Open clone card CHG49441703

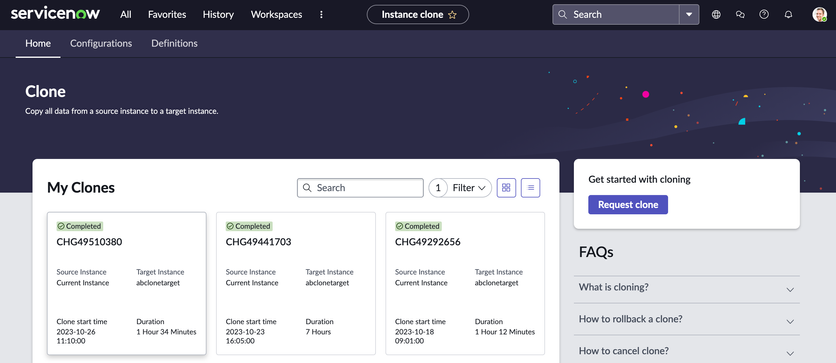coord(296,284)
